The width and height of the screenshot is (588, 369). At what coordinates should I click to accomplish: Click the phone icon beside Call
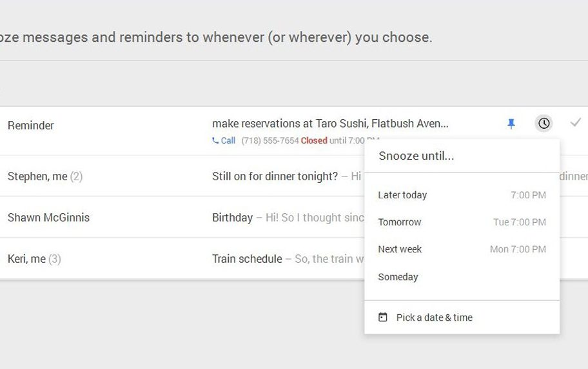point(215,140)
